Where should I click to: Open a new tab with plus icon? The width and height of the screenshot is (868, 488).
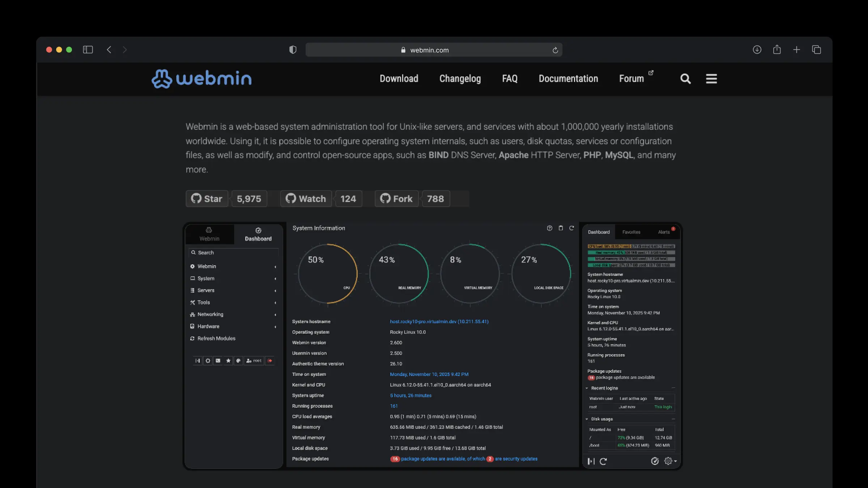tap(796, 50)
